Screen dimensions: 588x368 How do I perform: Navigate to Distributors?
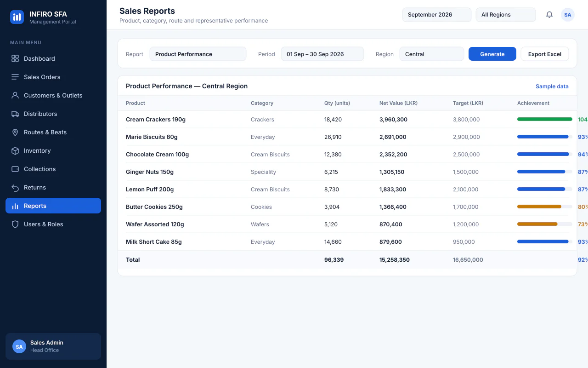point(53,114)
